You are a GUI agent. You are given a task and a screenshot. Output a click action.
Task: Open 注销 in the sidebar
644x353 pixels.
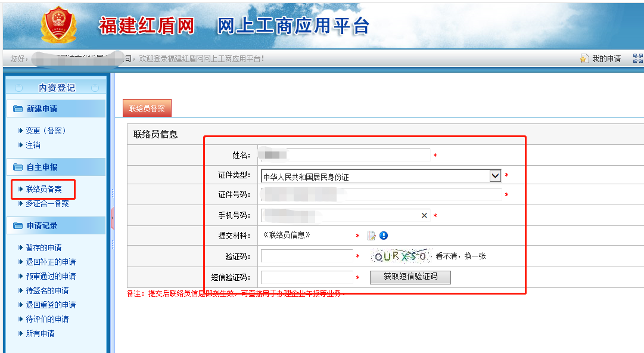pyautogui.click(x=33, y=145)
